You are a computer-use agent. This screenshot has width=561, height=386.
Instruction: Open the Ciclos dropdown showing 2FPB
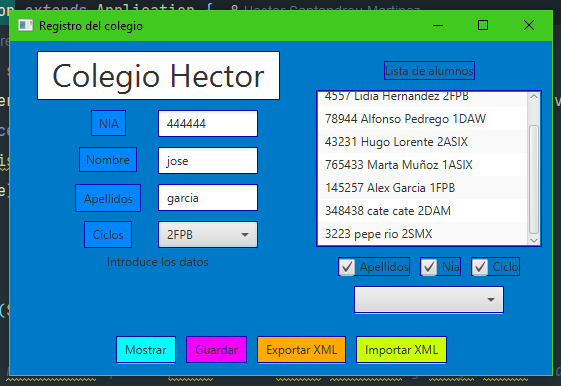(208, 235)
